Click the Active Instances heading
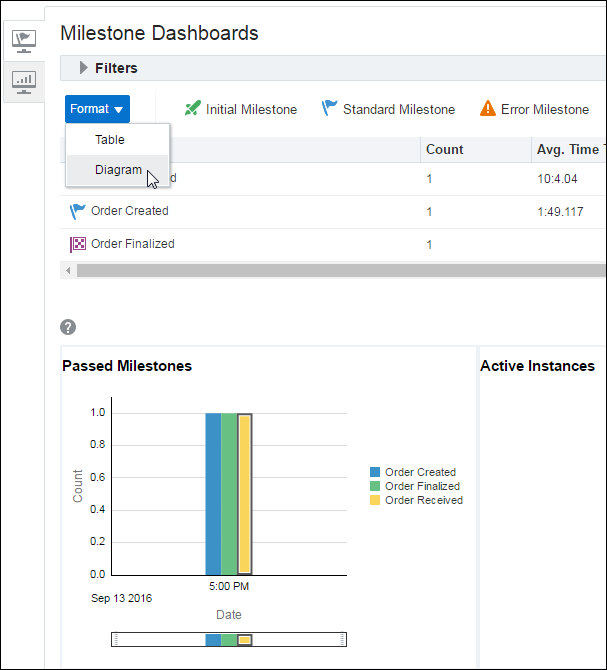 coord(537,366)
